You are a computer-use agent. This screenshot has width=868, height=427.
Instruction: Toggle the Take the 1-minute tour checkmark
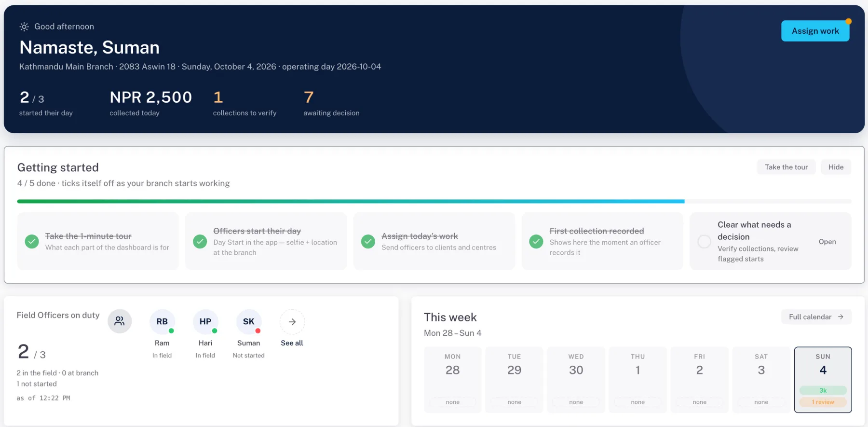click(x=32, y=241)
